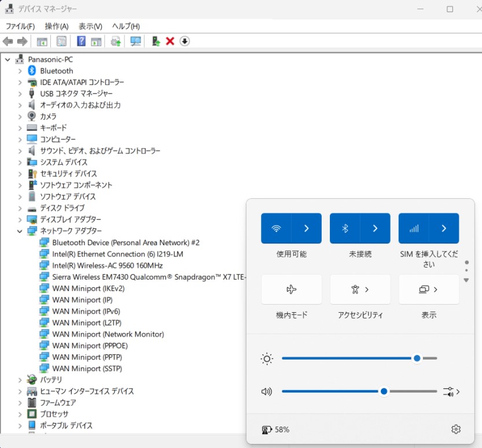The height and width of the screenshot is (448, 482).
Task: Click the brightness sun icon
Action: point(267,358)
